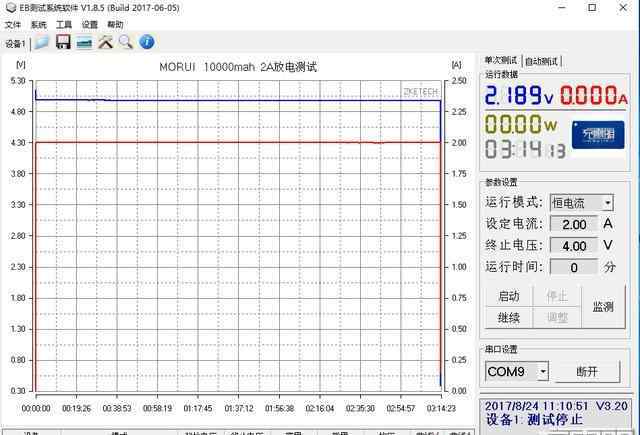The image size is (640, 435).
Task: Click the 2017/8/24 11:10:51 timestamp
Action: pos(537,406)
